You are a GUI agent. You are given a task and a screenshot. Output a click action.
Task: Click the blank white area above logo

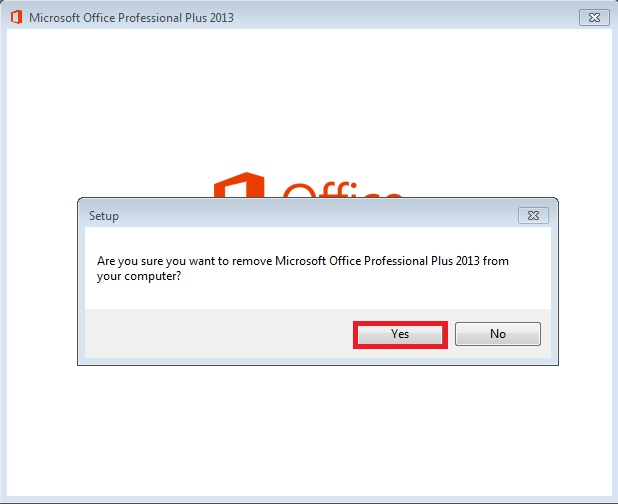[x=309, y=99]
